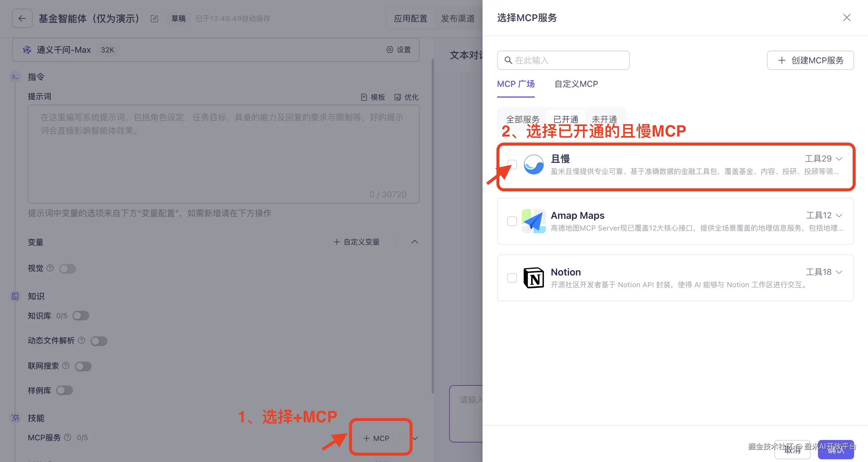Open the 模板 template icon
This screenshot has height=462, width=868.
pyautogui.click(x=364, y=97)
